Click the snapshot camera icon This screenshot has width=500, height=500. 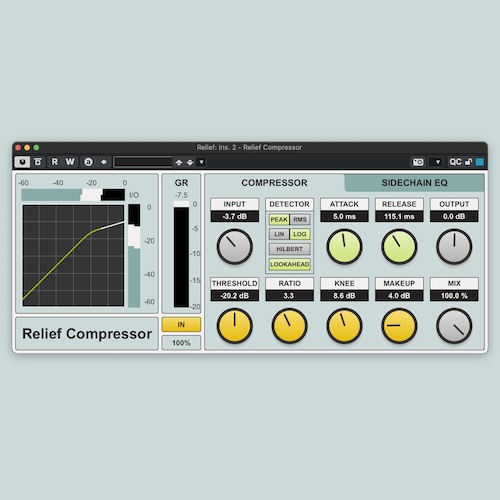click(418, 162)
